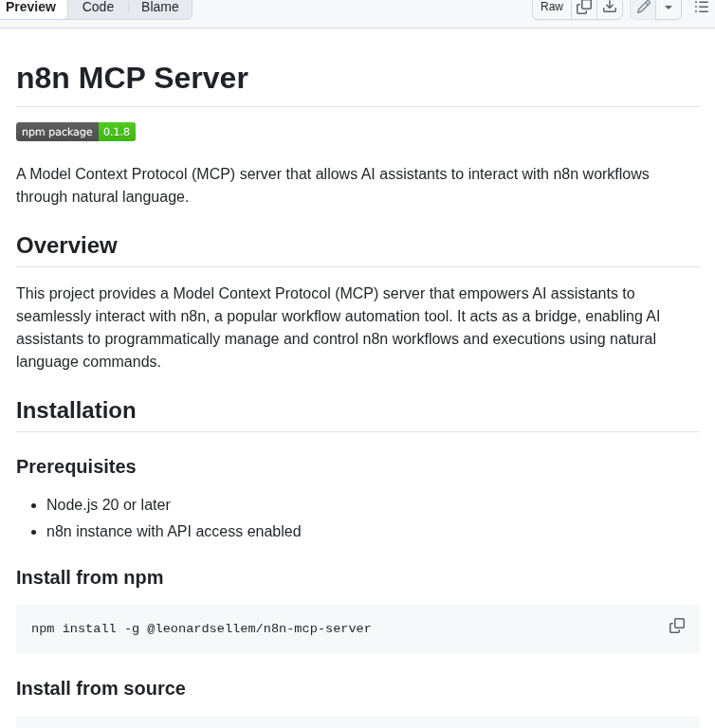This screenshot has width=715, height=728.
Task: Expand more edit options dropdown arrow
Action: coord(669,7)
